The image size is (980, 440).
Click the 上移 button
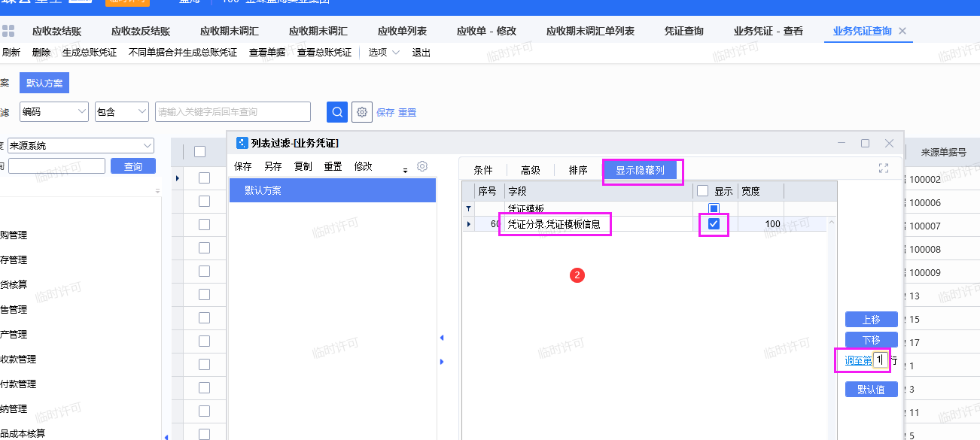tap(871, 320)
